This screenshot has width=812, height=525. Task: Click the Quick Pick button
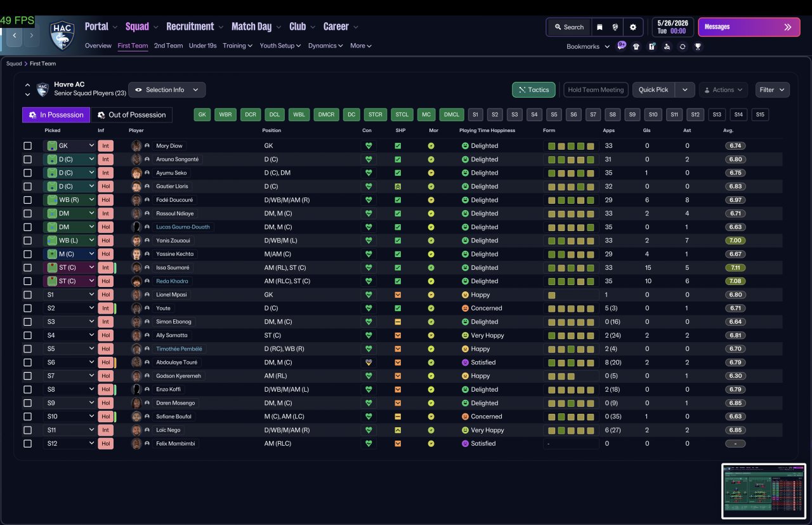point(653,90)
